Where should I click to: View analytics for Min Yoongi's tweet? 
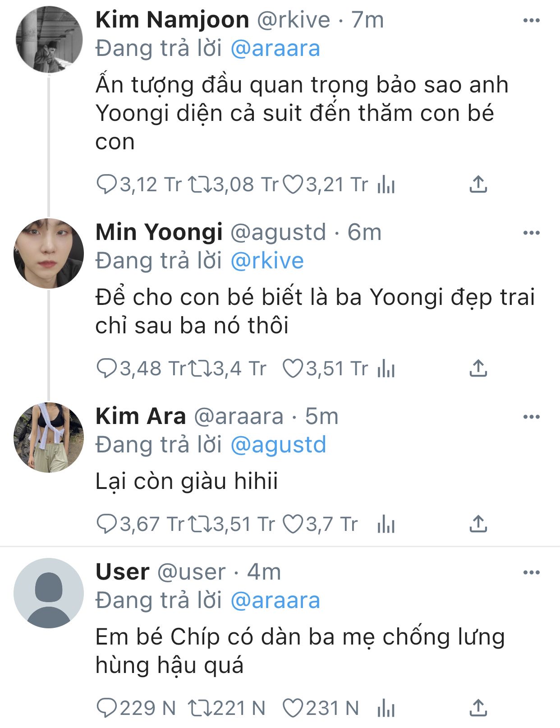point(386,369)
